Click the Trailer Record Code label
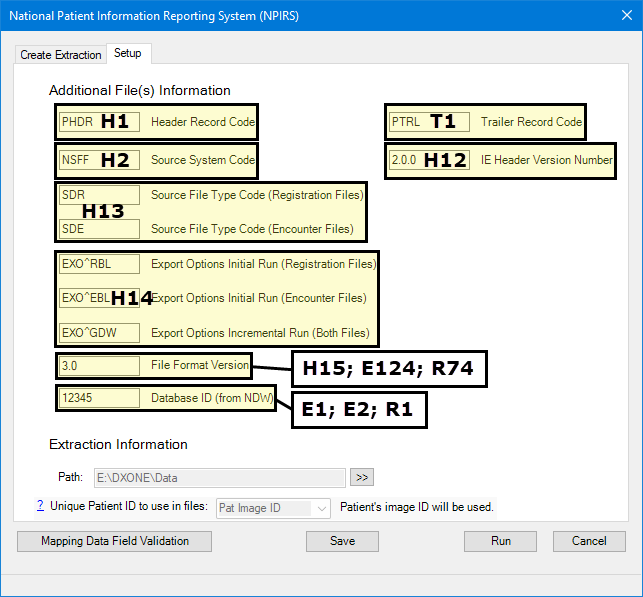This screenshot has height=597, width=643. pos(531,122)
